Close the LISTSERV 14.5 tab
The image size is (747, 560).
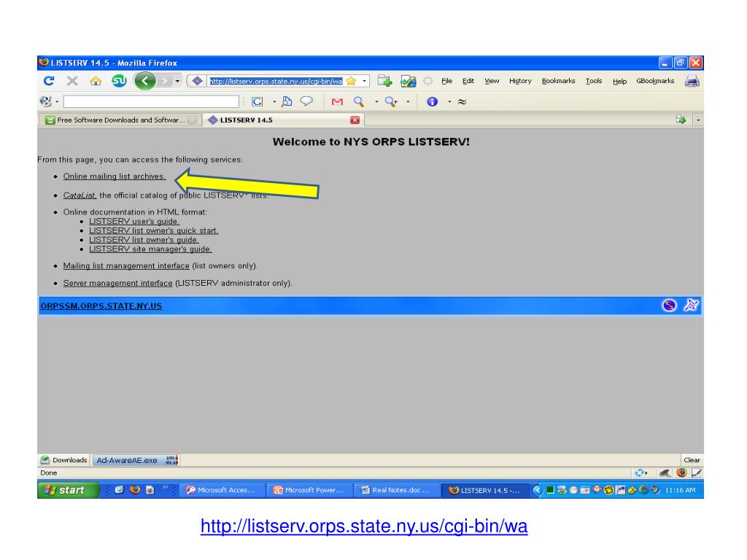355,120
